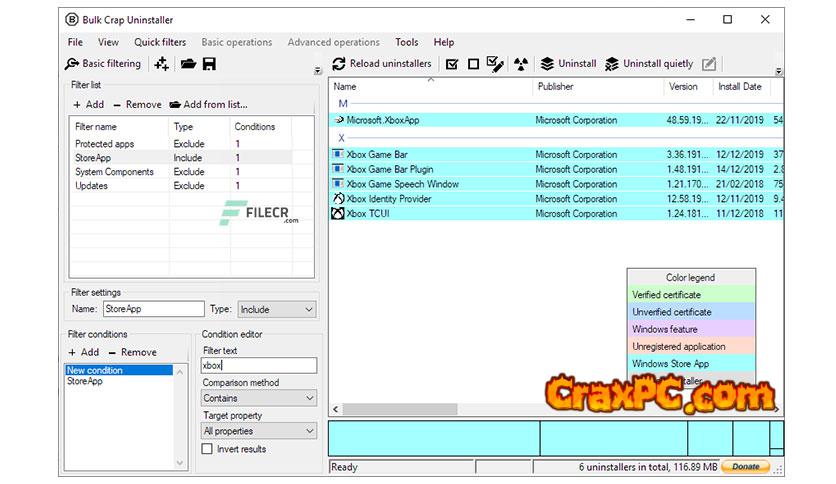This screenshot has width=836, height=484.
Task: Expand the Comparison method dropdown
Action: [259, 398]
